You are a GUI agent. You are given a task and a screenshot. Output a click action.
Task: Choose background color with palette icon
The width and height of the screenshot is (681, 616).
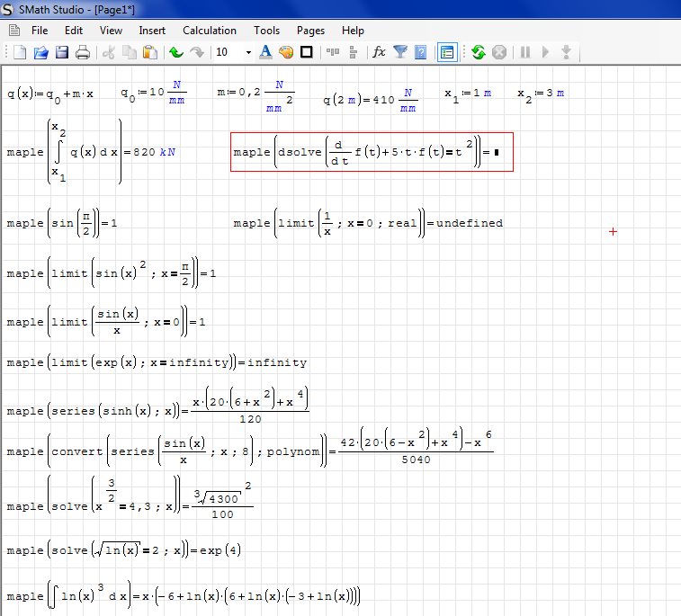[286, 52]
